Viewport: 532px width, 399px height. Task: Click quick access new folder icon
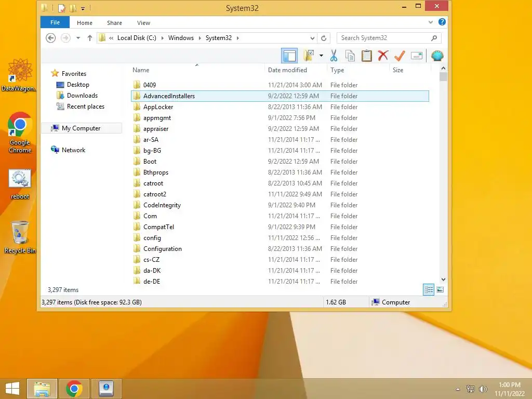click(73, 8)
